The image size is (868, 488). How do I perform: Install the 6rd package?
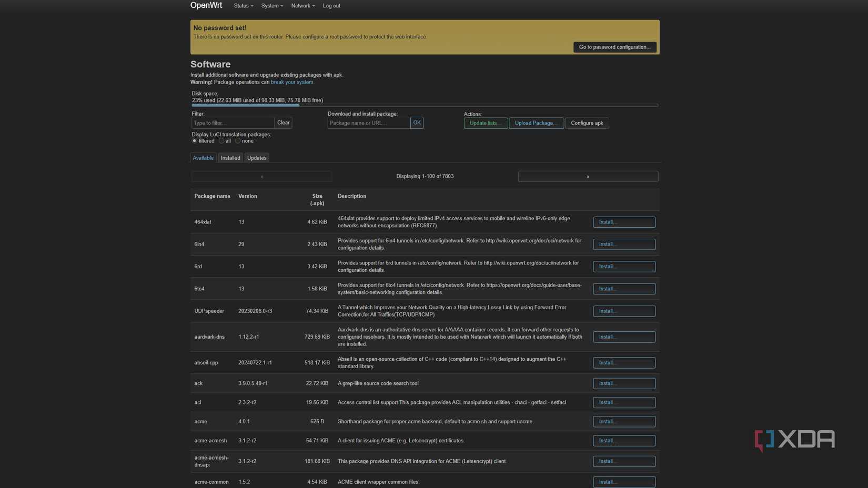coord(624,267)
